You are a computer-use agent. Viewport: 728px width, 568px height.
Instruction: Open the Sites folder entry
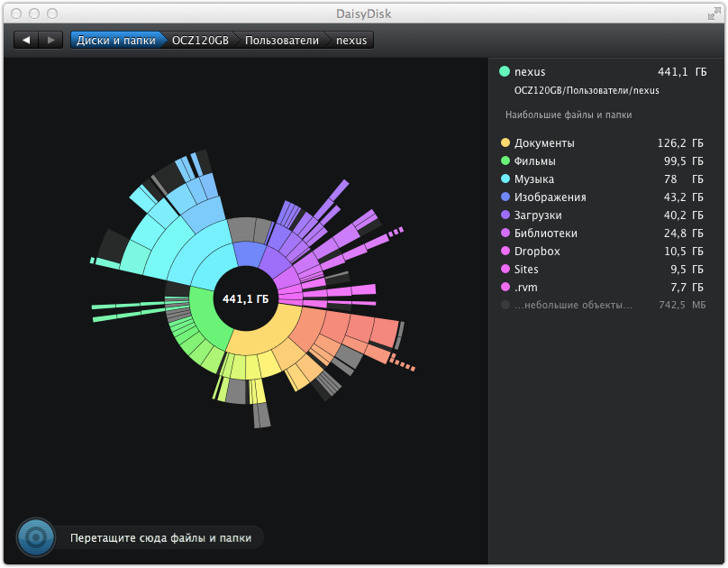click(x=525, y=269)
